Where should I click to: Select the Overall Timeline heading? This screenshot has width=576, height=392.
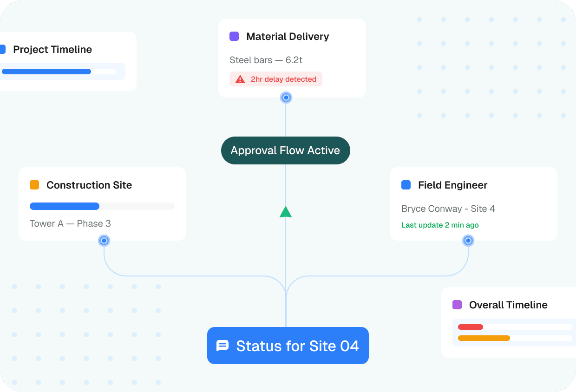pyautogui.click(x=508, y=305)
